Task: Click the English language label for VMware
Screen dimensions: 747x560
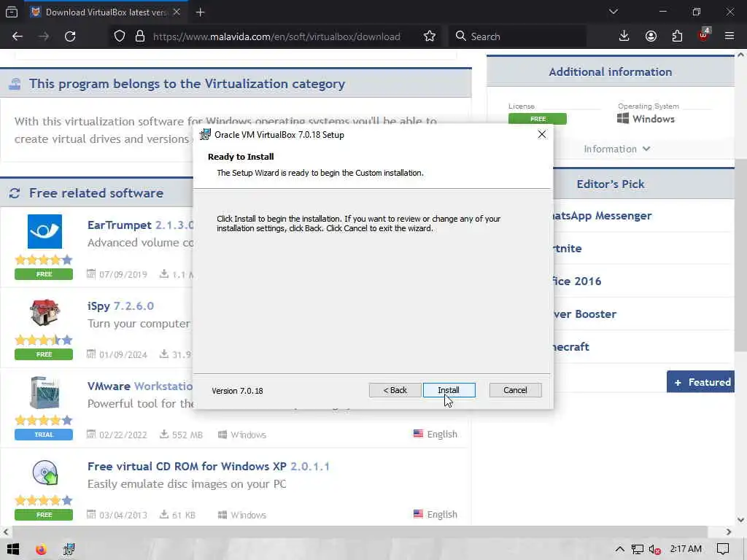Action: (442, 434)
